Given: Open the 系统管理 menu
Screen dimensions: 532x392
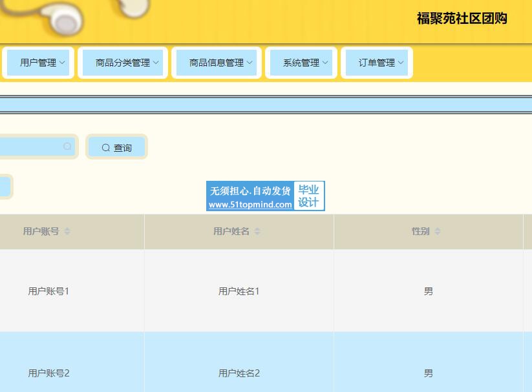Looking at the screenshot, I should 301,63.
